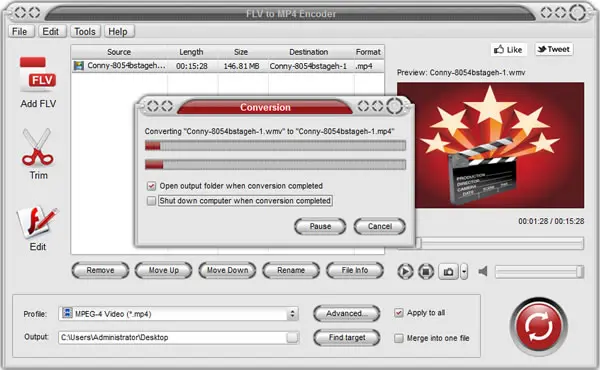Open Advanced profile settings
The height and width of the screenshot is (370, 600).
(x=347, y=313)
